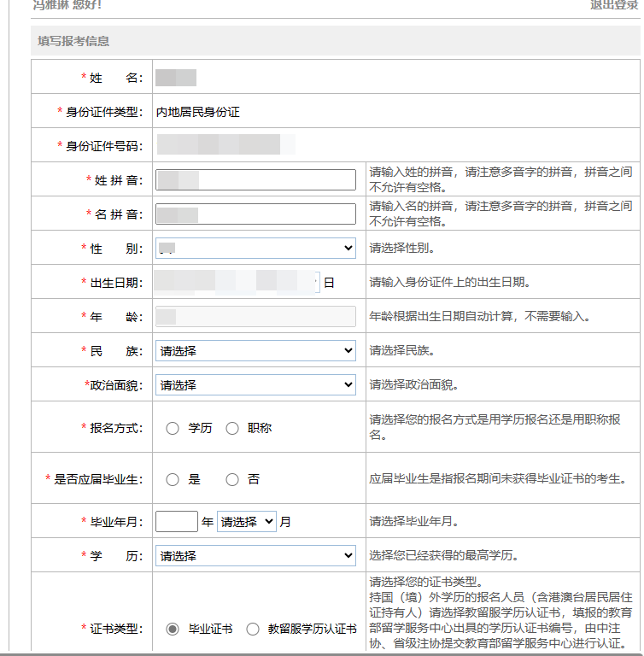The image size is (644, 656).
Task: Select 学历 registration method radio
Action: tap(173, 429)
